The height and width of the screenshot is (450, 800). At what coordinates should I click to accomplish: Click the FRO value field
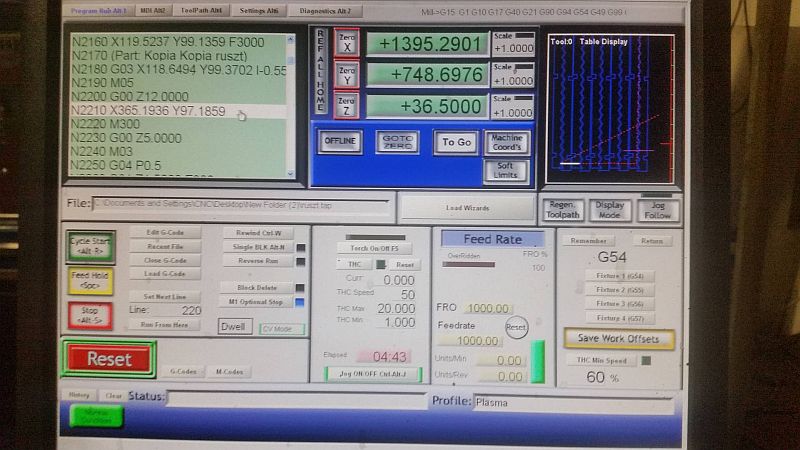[x=488, y=308]
